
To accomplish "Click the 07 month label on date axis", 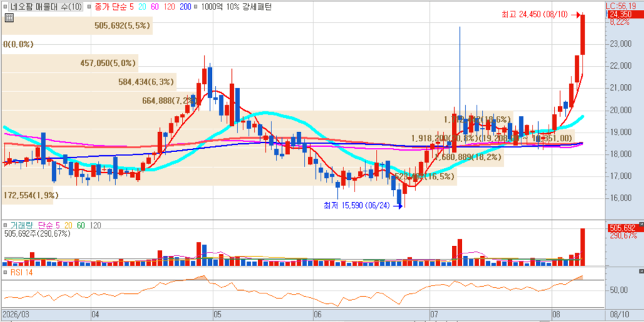I will coord(434,315).
